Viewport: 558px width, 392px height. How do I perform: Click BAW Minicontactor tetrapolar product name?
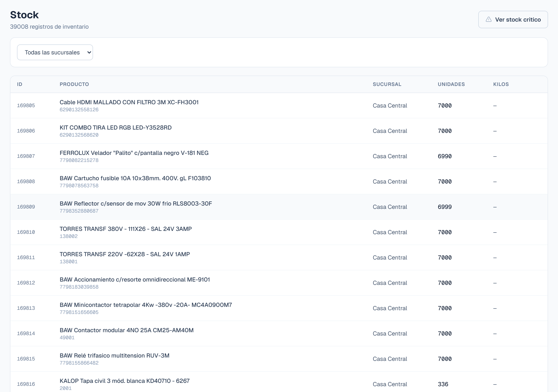click(146, 305)
